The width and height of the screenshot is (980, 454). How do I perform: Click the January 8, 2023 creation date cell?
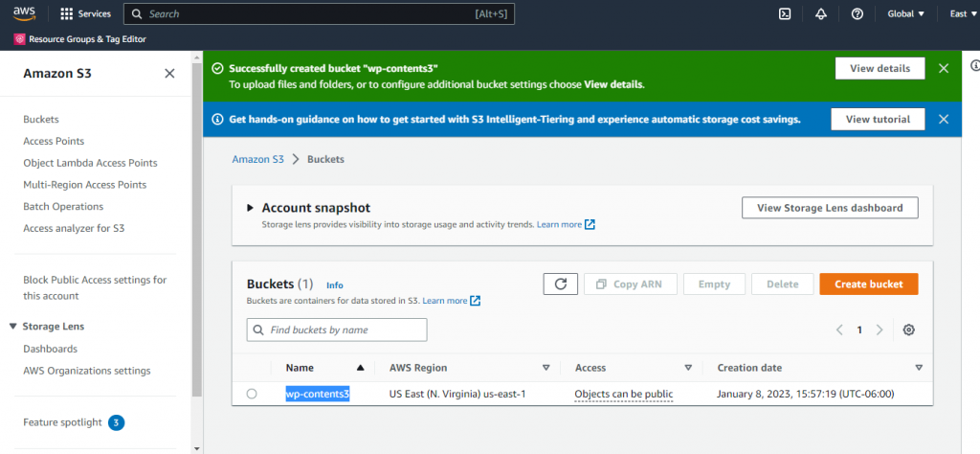tap(806, 394)
